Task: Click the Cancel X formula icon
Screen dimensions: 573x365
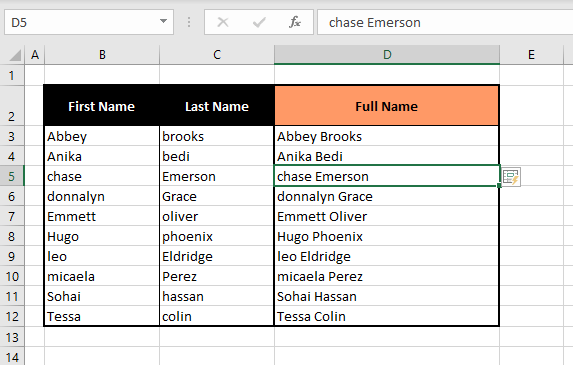Action: [x=223, y=22]
